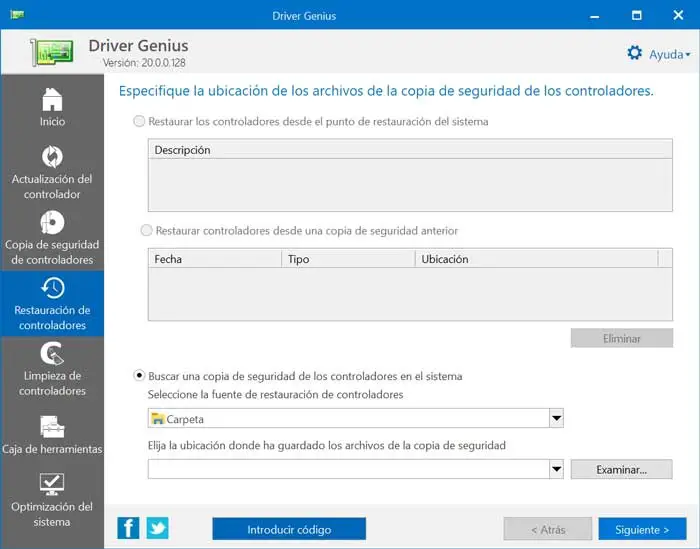Minimize the Driver Genius window

pos(594,16)
